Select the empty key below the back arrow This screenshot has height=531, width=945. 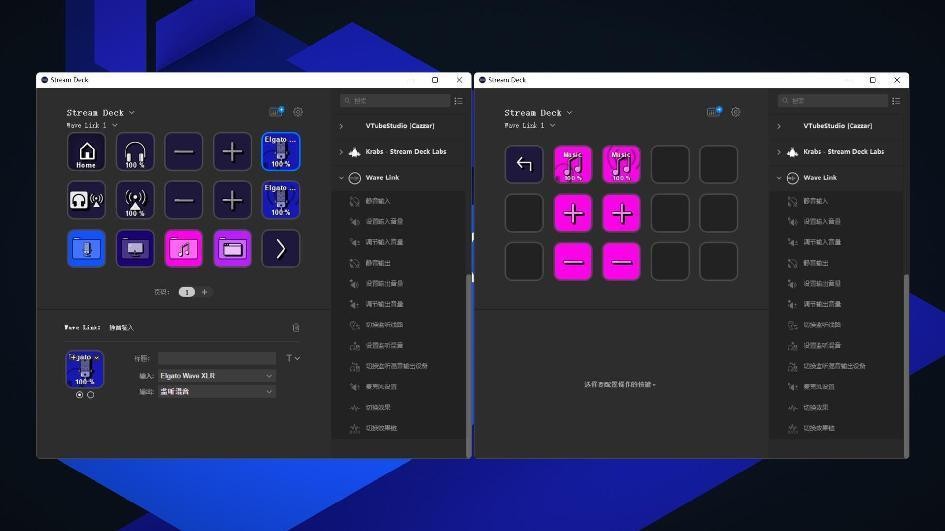[524, 213]
